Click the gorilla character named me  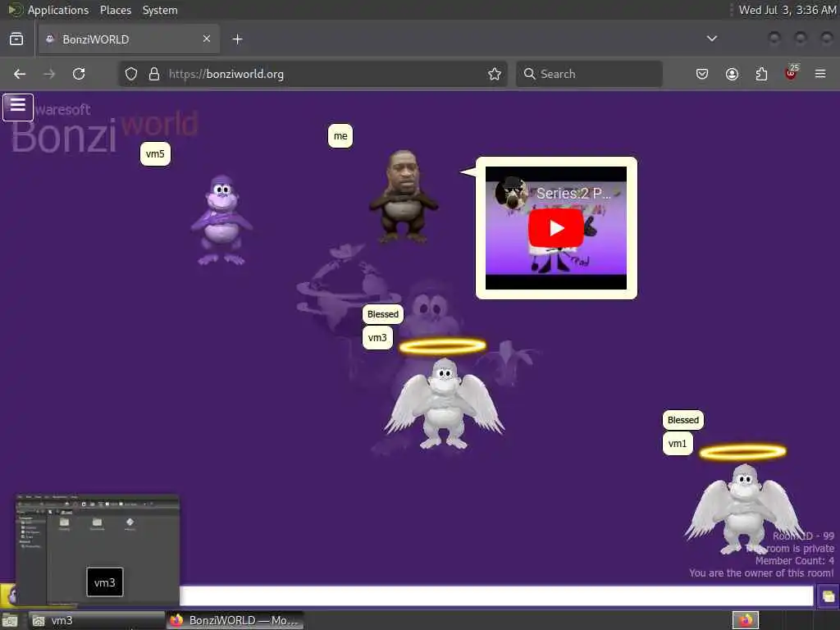[403, 196]
